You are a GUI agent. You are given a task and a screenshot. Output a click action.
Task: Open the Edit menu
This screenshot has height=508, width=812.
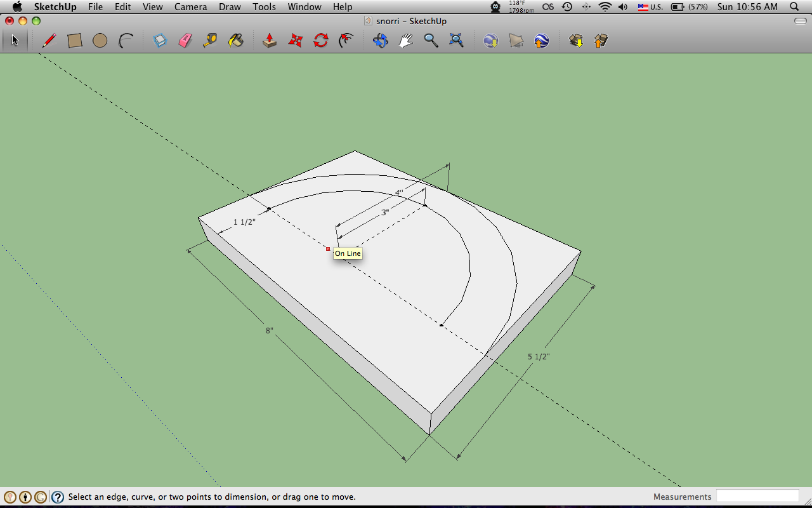click(122, 7)
